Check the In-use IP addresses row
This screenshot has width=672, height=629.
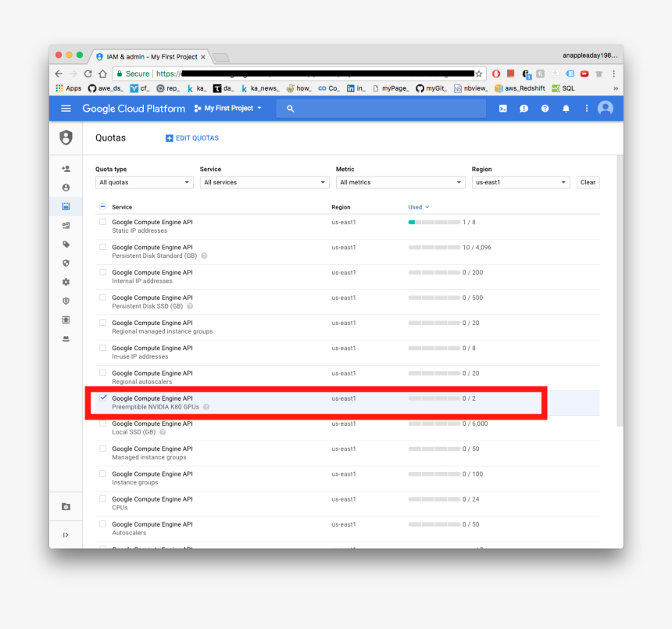click(102, 348)
